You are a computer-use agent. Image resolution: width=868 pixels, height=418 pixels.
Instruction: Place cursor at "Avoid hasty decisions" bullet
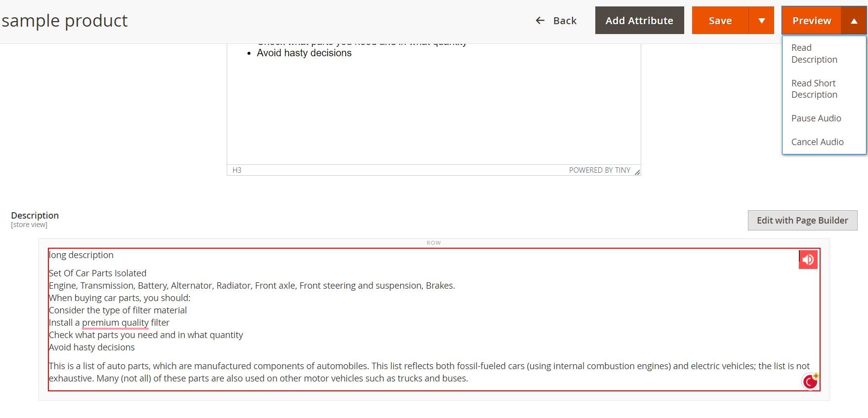[304, 53]
